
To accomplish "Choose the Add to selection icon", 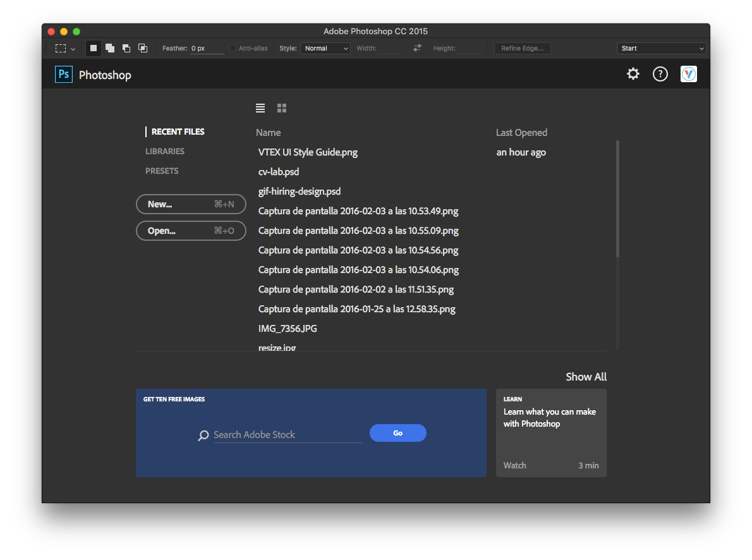I will (110, 48).
